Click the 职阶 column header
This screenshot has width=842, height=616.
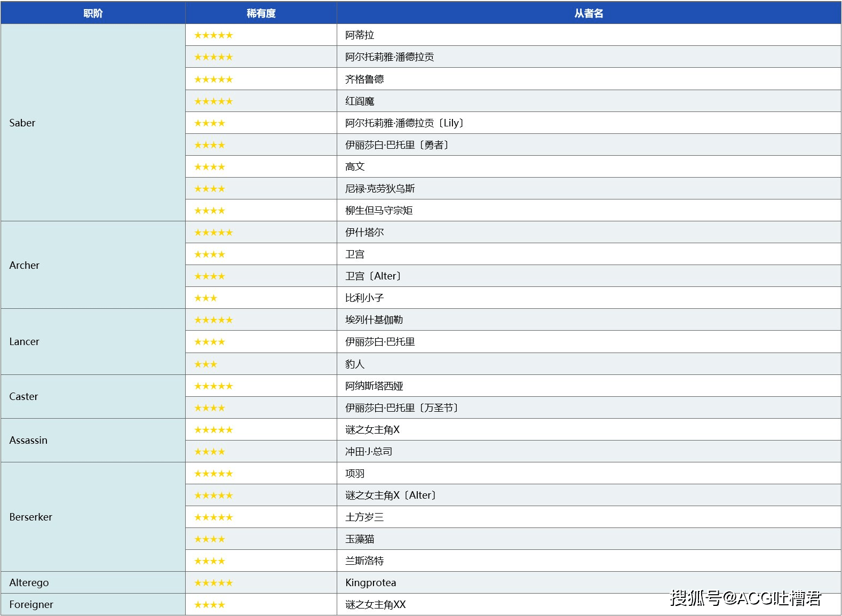pos(93,13)
